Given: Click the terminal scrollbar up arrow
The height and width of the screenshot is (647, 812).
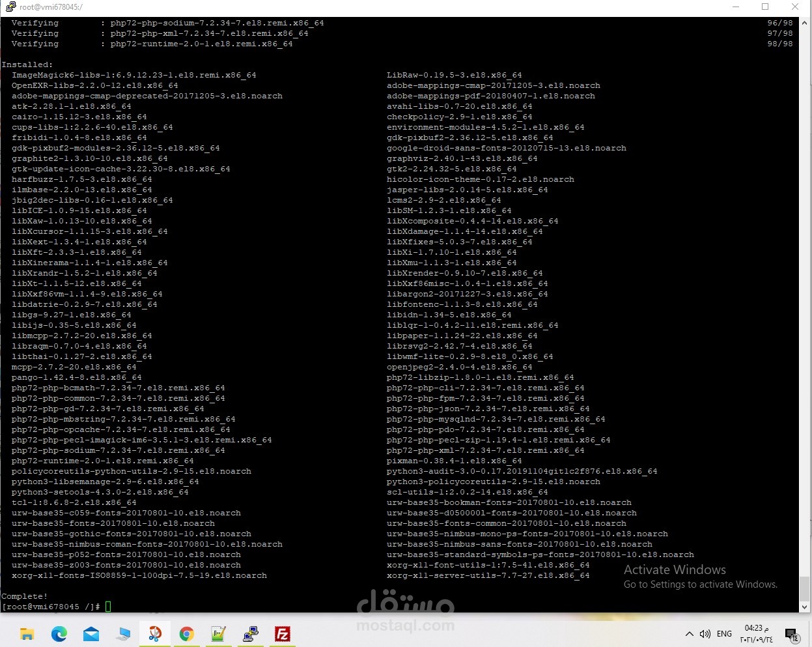Looking at the screenshot, I should click(x=805, y=23).
